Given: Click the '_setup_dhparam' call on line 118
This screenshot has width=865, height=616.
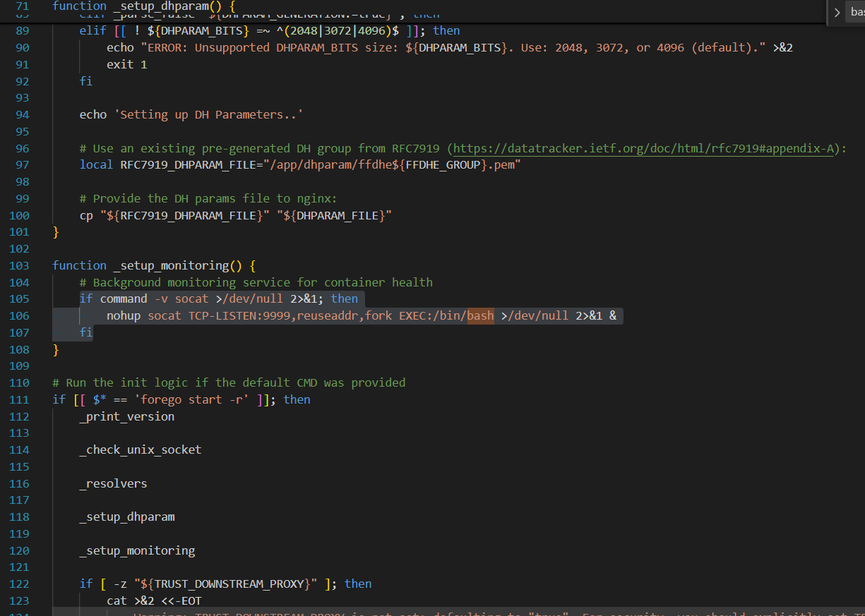Looking at the screenshot, I should pos(127,517).
